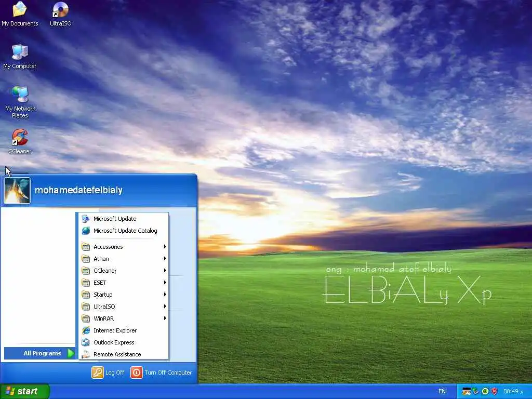532x399 pixels.
Task: Open the UltraISO program folder
Action: (124, 307)
